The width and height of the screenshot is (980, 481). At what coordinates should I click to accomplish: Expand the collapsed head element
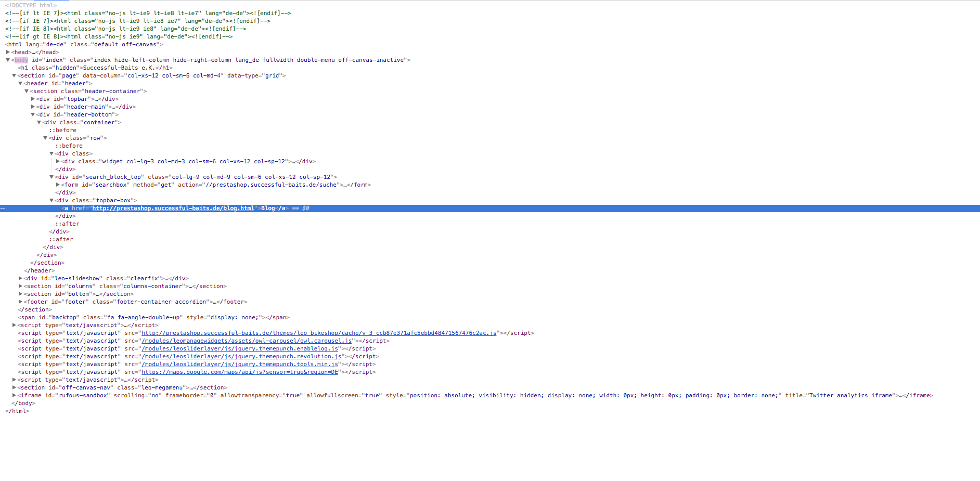8,52
